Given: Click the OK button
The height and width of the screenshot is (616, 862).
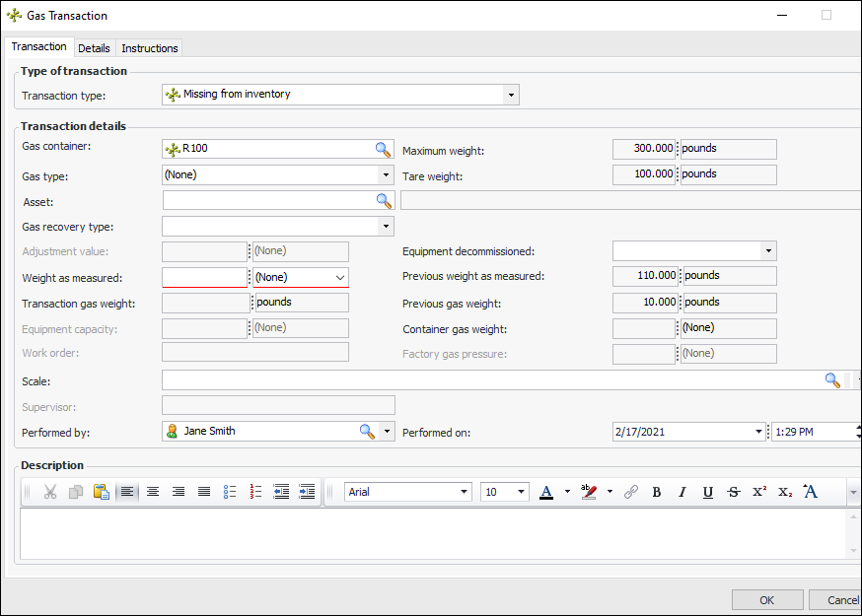Looking at the screenshot, I should point(766,600).
